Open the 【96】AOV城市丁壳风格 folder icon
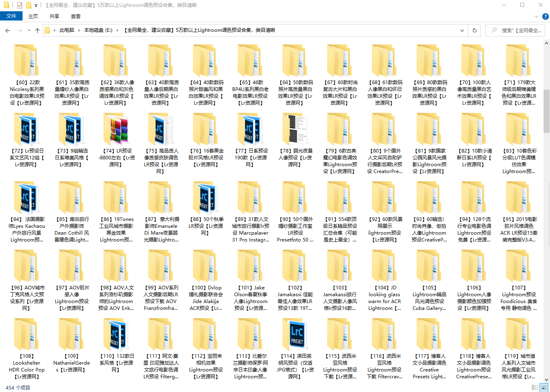 tap(27, 266)
